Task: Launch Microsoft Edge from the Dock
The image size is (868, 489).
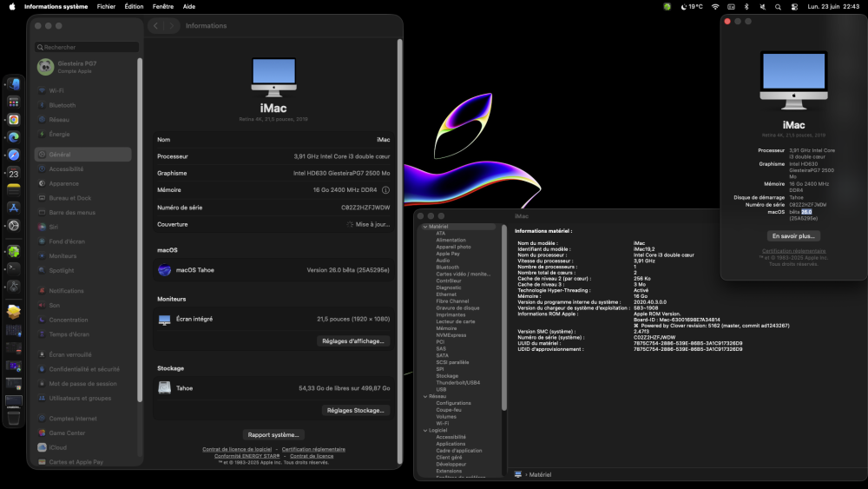Action: tap(14, 137)
